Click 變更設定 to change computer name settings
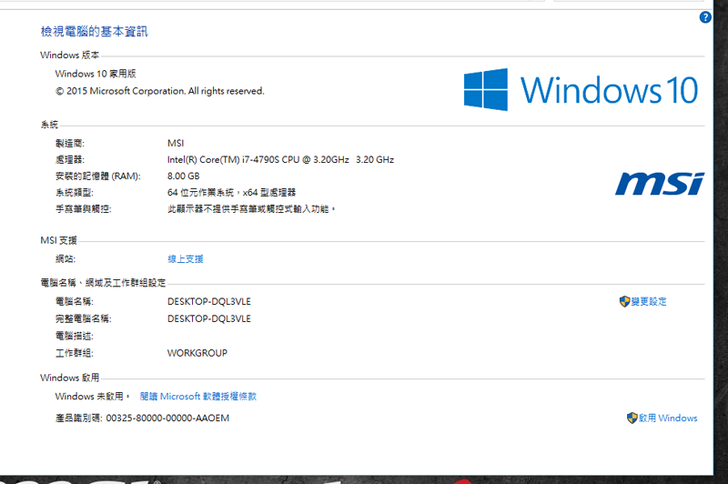 point(649,301)
